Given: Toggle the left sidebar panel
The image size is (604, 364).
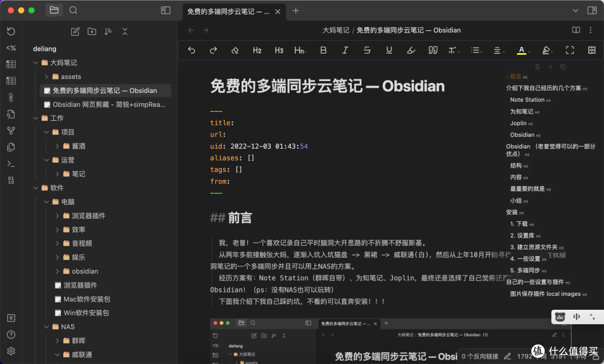Looking at the screenshot, I should coord(166,11).
